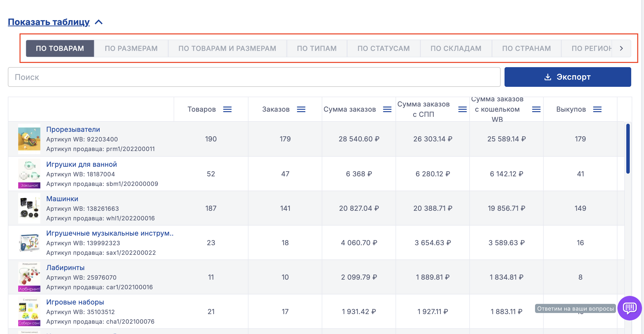Screen dimensions: 644x334
Task: Click the Поиск search field
Action: [x=254, y=77]
